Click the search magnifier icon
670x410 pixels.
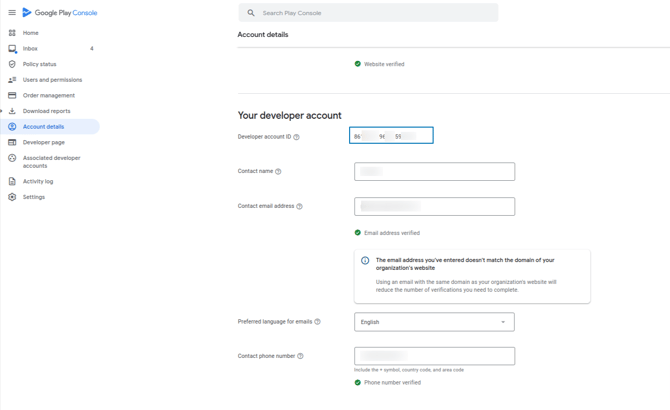[x=251, y=13]
